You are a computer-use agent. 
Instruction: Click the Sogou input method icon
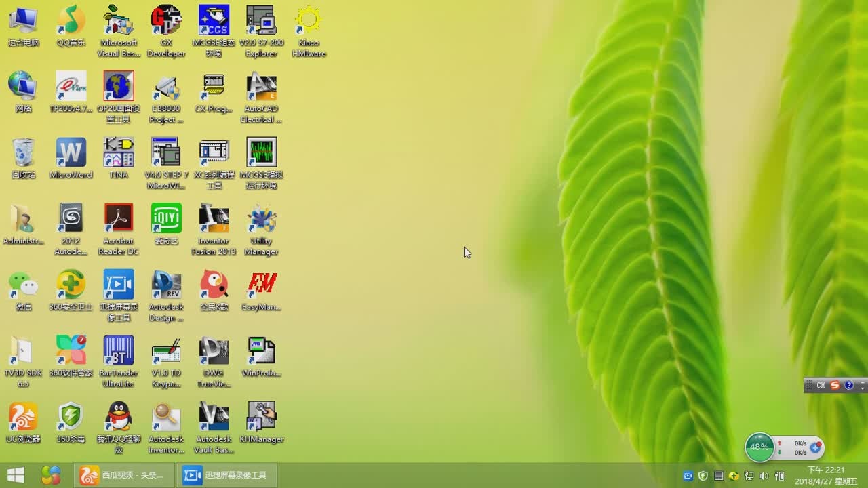pyautogui.click(x=835, y=385)
